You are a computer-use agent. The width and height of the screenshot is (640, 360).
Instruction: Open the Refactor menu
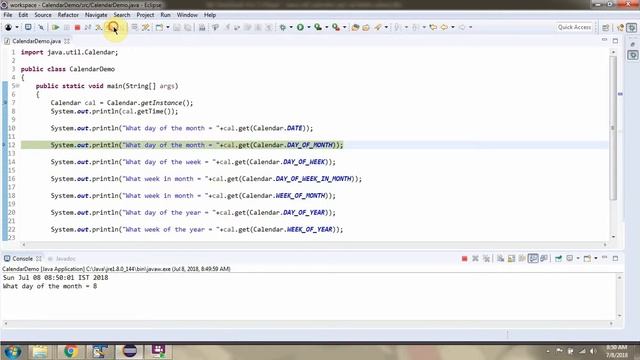point(68,15)
